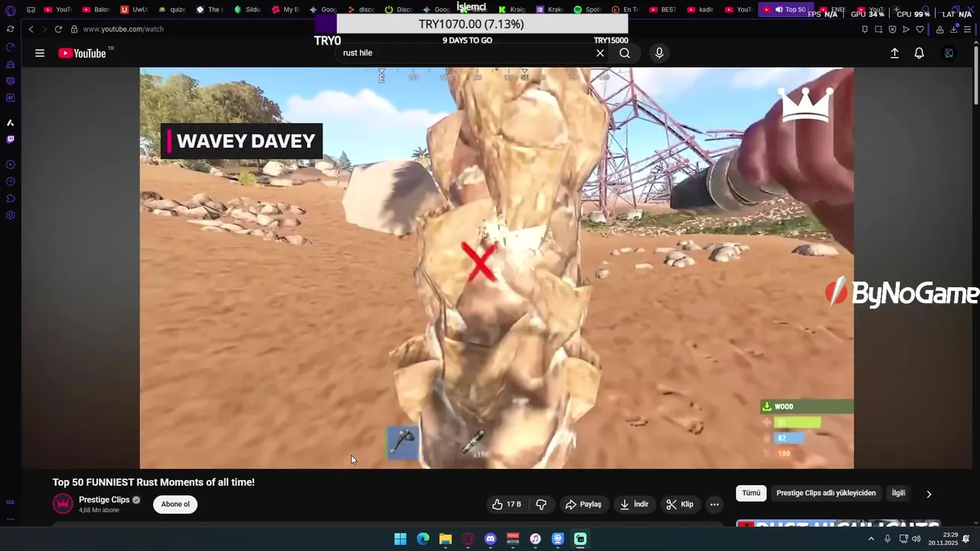The width and height of the screenshot is (980, 551).
Task: Switch to the 'Sildu' browser tab
Action: click(x=247, y=10)
